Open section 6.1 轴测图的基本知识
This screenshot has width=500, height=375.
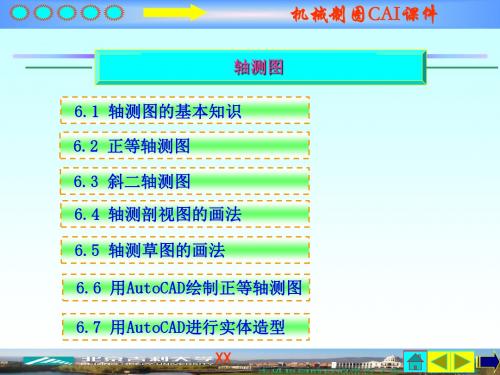coord(185,111)
